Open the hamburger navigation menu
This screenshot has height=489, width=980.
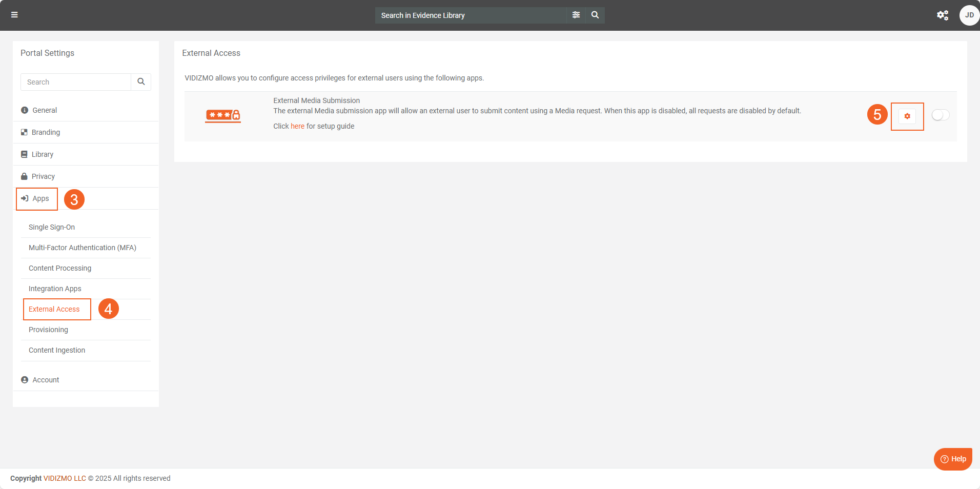(x=14, y=15)
